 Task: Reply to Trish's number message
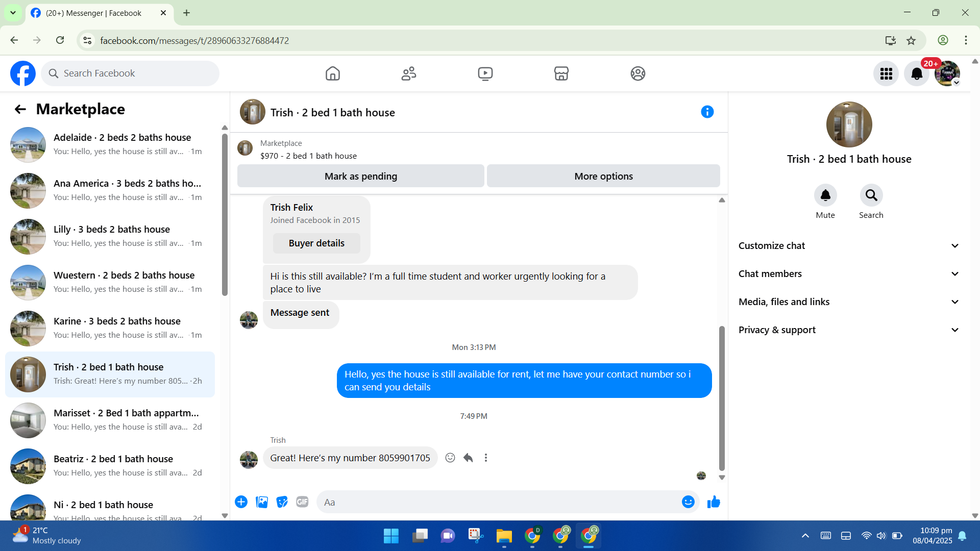[468, 458]
